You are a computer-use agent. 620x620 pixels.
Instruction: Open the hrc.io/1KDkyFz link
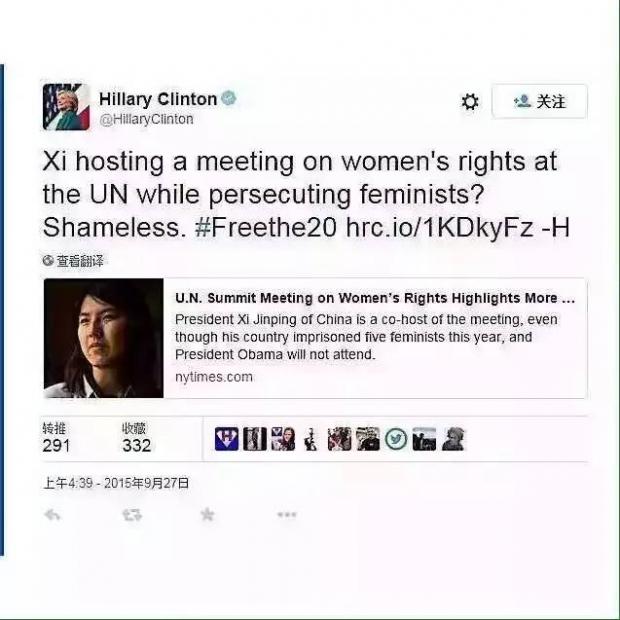(439, 228)
